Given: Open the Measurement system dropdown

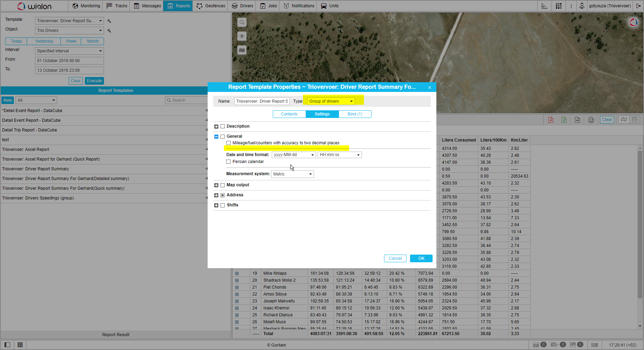Looking at the screenshot, I should pyautogui.click(x=292, y=174).
